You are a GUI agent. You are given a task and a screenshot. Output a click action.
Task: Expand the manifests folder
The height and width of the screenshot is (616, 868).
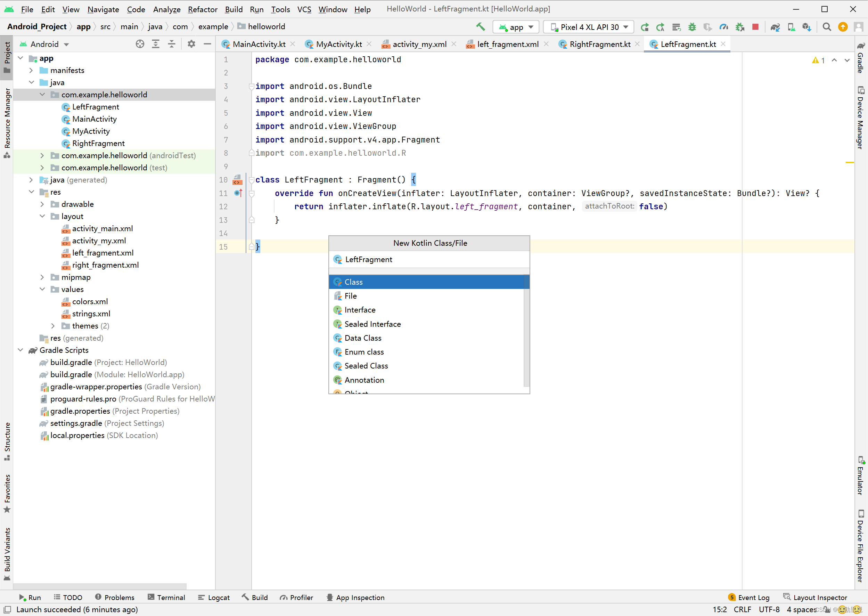pos(32,70)
